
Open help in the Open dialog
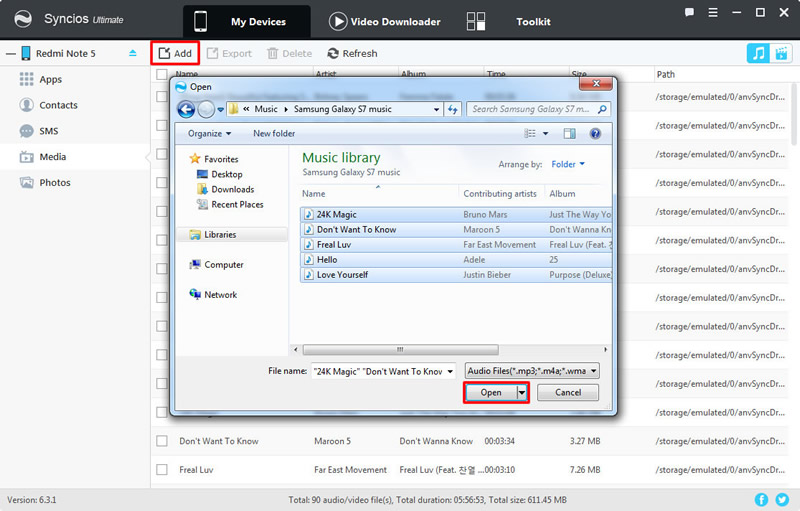point(595,134)
